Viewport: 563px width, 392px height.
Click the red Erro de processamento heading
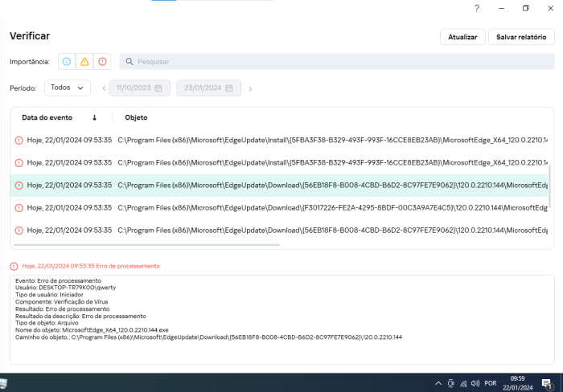[91, 266]
